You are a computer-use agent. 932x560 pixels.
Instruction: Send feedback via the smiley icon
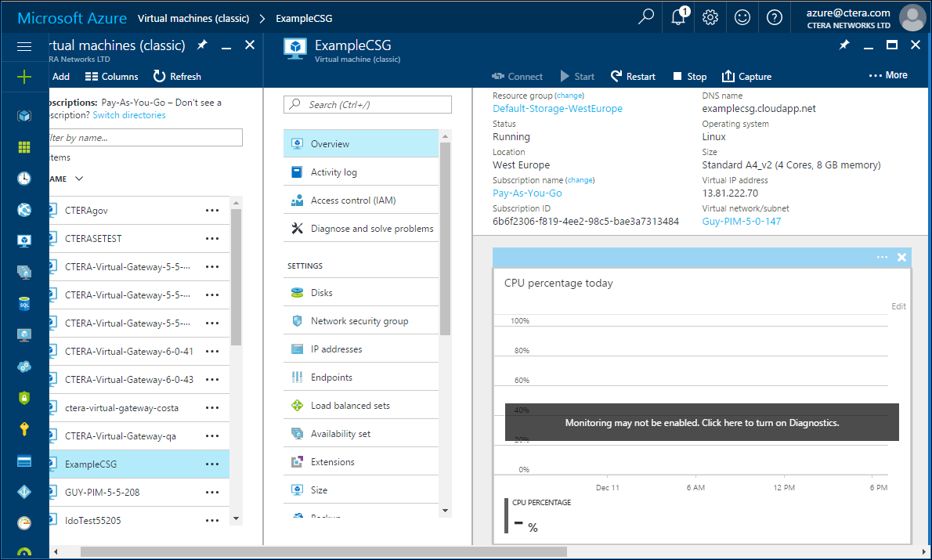pyautogui.click(x=742, y=17)
